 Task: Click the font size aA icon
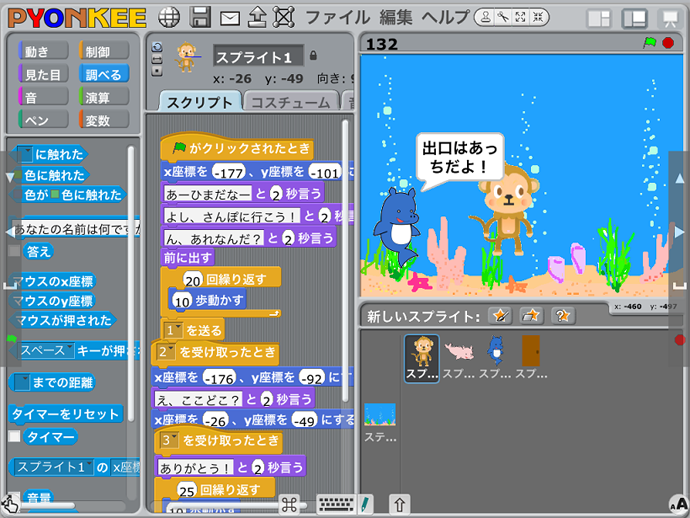pos(679,504)
